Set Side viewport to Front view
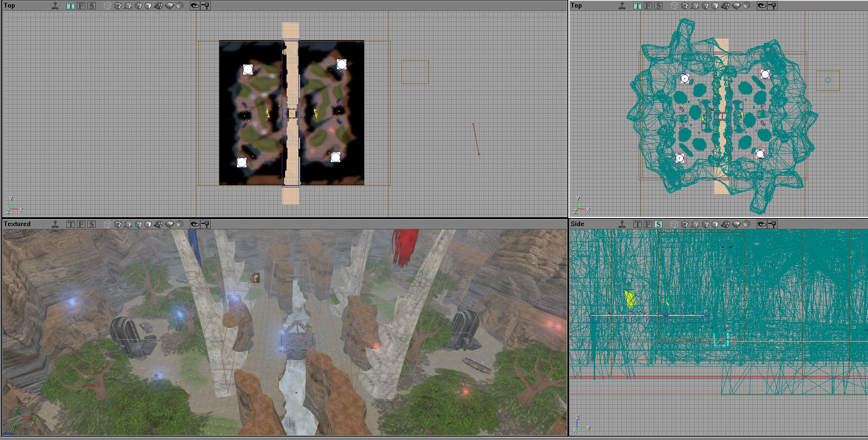 (648, 224)
